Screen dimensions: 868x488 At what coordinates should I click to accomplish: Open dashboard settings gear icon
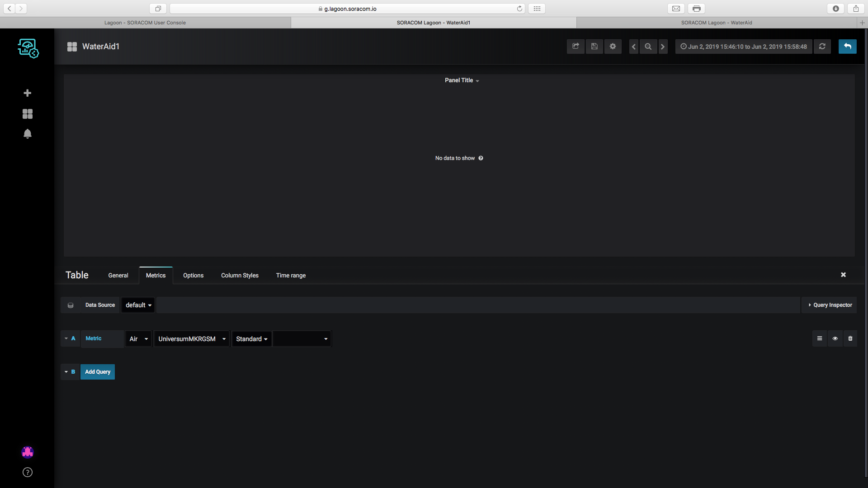click(x=613, y=47)
